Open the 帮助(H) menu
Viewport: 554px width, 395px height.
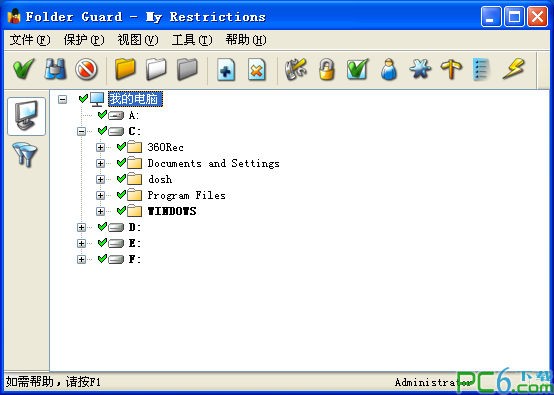(246, 40)
